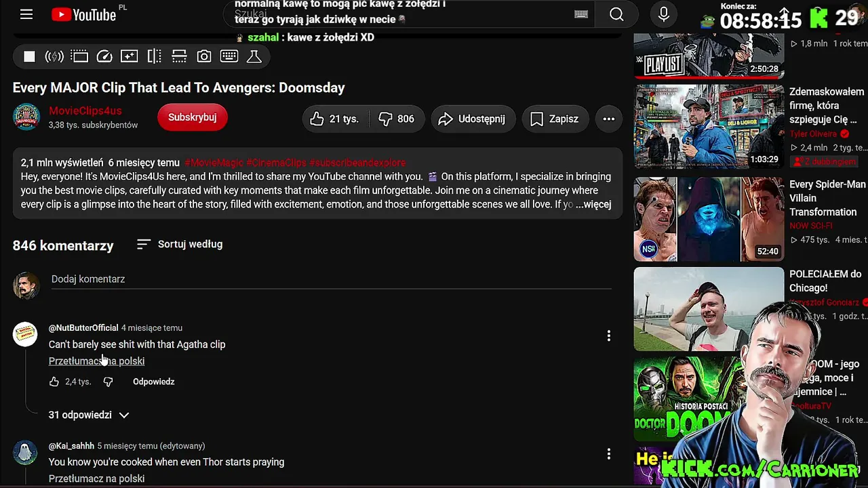Open the POLECIAŁEM do Chicago! video title
The height and width of the screenshot is (488, 868).
[x=825, y=281]
